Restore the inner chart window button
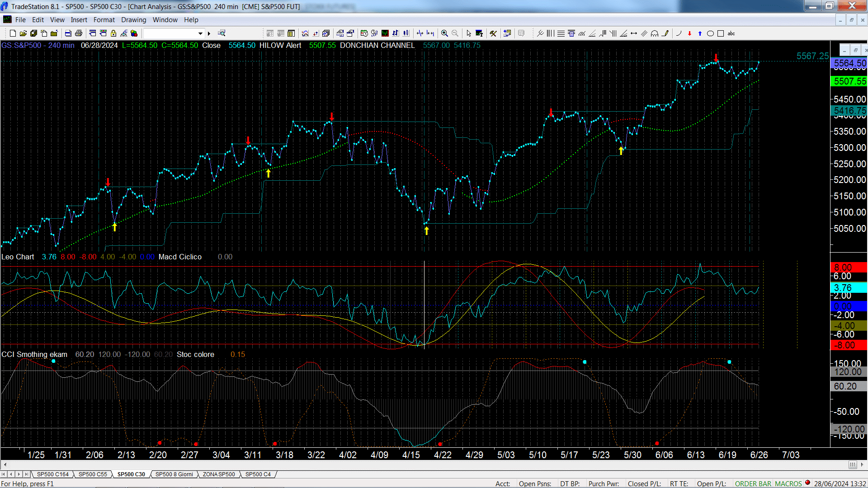 click(x=855, y=50)
